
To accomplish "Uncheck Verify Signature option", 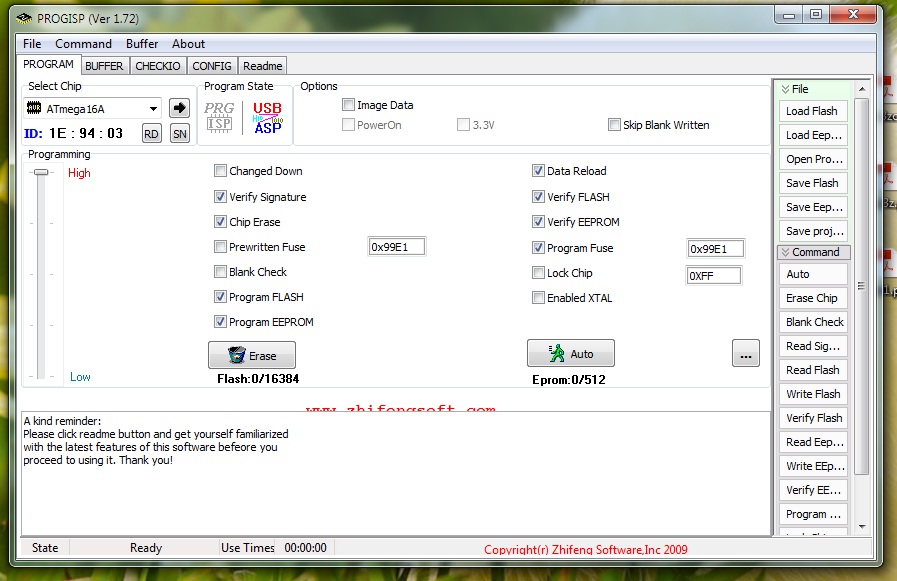I will 220,197.
